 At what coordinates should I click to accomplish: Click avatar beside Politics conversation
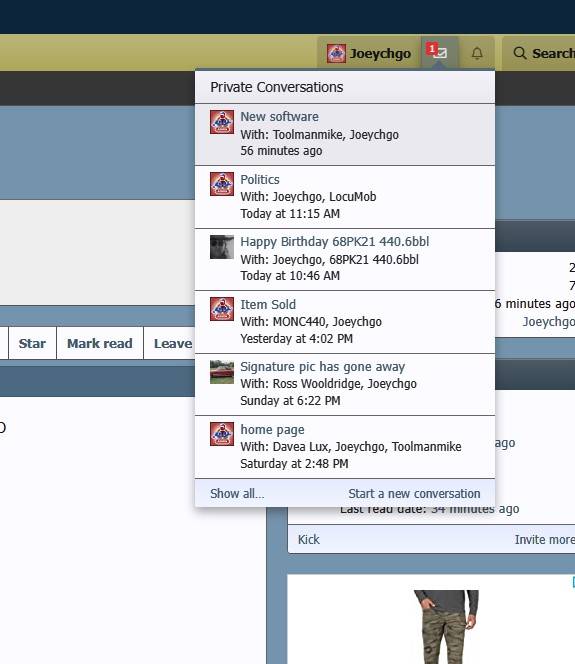(x=222, y=184)
